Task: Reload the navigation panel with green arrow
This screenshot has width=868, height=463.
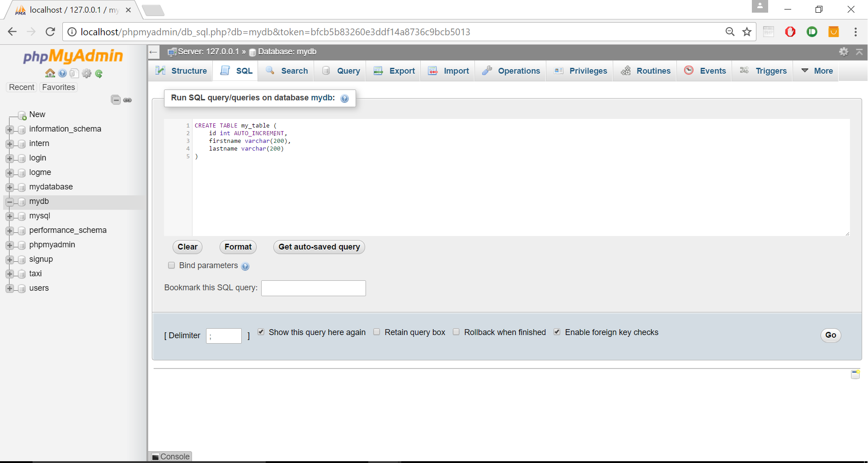Action: pos(99,73)
